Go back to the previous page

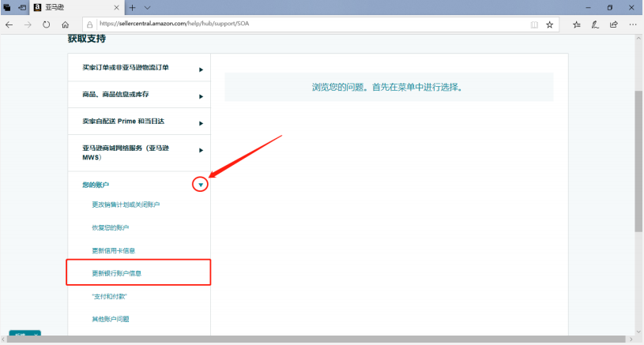(9, 24)
